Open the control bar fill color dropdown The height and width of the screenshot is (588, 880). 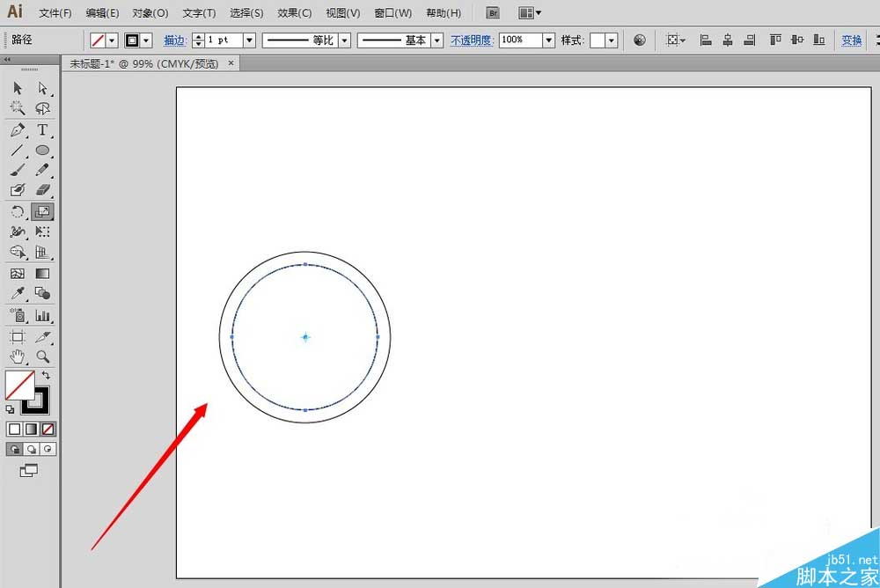point(112,40)
